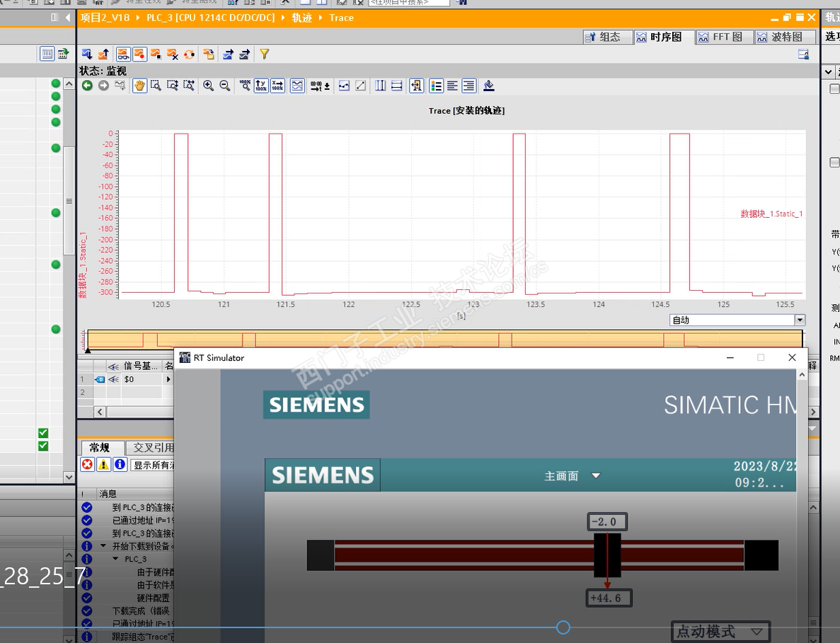Toggle the errors filter button
Image resolution: width=840 pixels, height=643 pixels.
pyautogui.click(x=87, y=465)
